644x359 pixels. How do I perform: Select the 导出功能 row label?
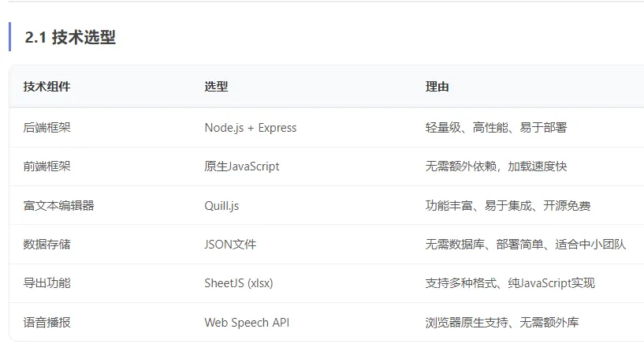tap(47, 283)
